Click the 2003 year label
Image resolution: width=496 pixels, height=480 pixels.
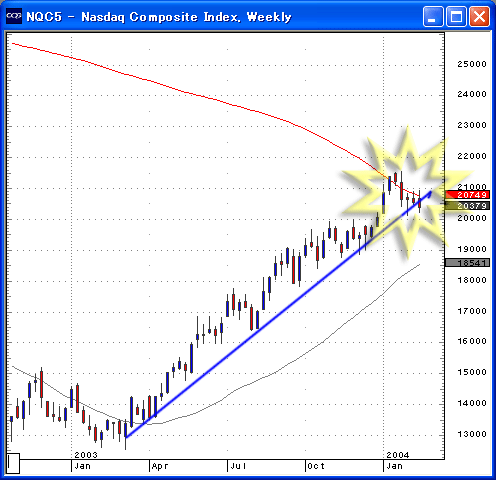point(86,455)
